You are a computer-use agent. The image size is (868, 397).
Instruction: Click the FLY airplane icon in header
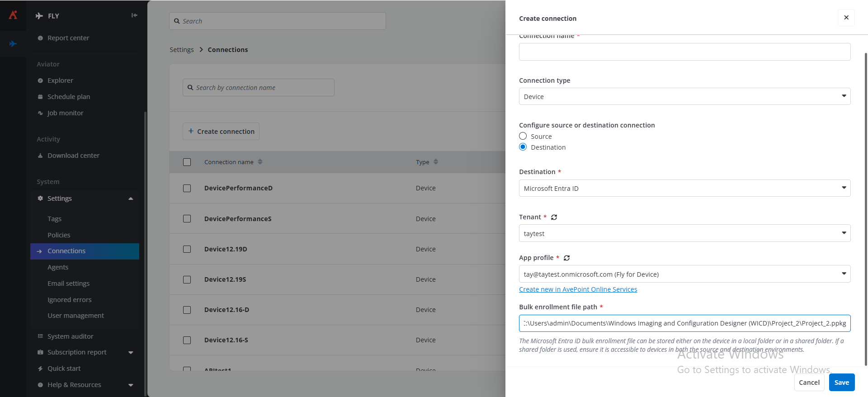[39, 16]
